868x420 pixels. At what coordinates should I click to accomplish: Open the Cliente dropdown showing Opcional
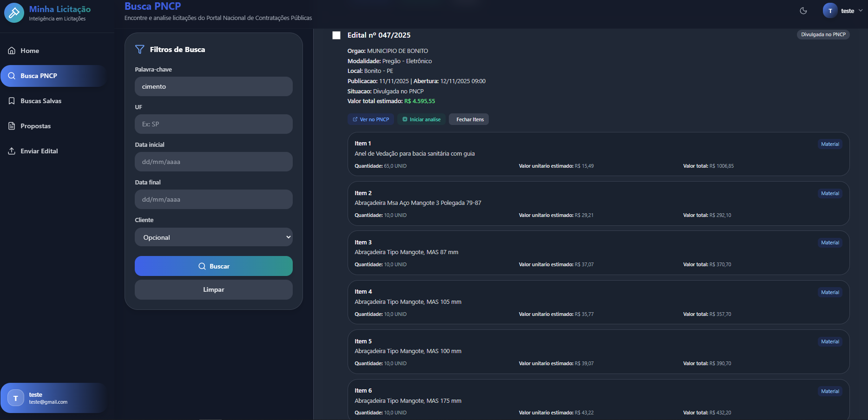213,237
